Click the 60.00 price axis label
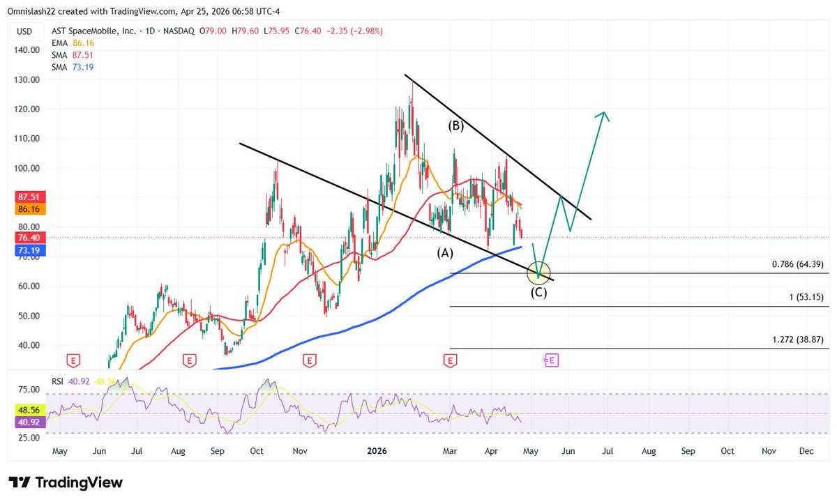This screenshot has height=504, width=837. [x=28, y=287]
